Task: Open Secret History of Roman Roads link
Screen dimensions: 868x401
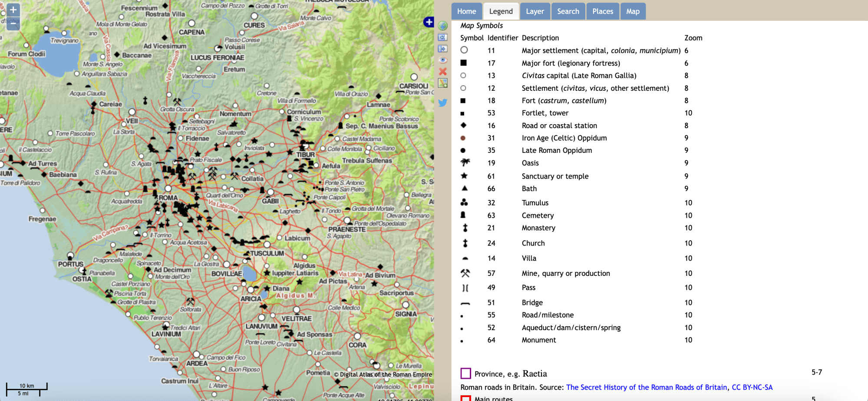Action: [647, 387]
